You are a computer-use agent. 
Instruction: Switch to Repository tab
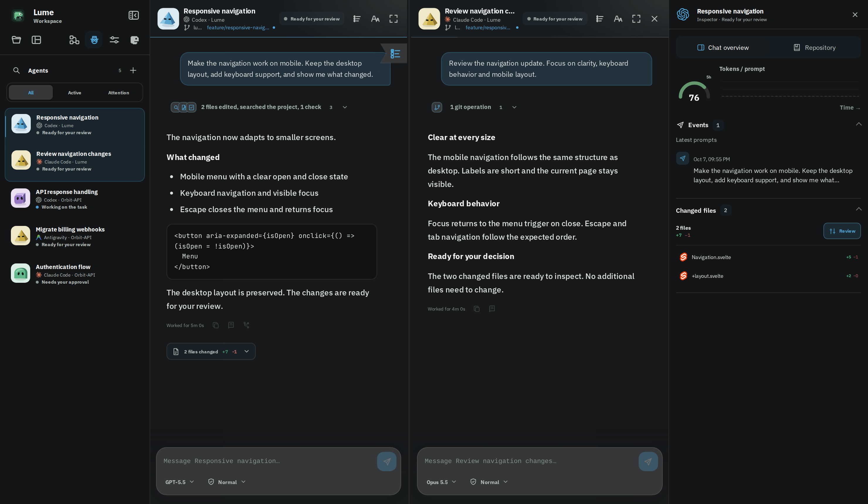(x=815, y=47)
